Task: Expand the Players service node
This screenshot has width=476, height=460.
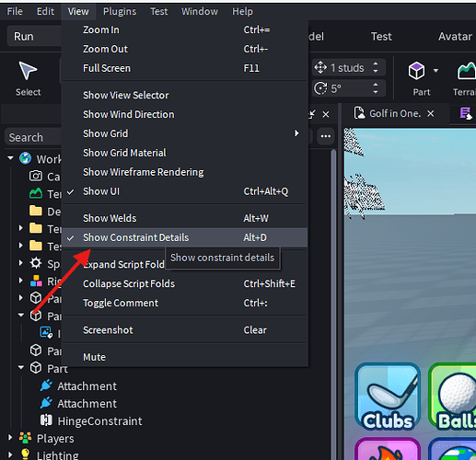Action: [10, 438]
